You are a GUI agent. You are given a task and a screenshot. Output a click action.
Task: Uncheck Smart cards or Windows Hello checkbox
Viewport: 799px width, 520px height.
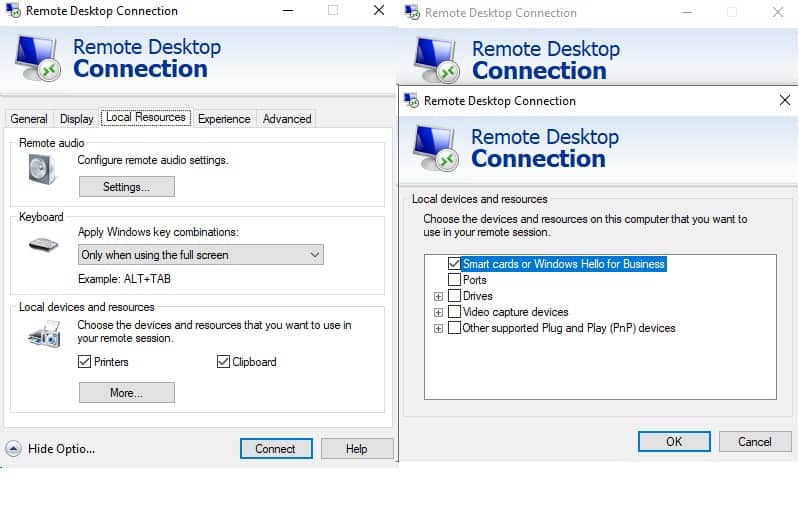coord(454,264)
